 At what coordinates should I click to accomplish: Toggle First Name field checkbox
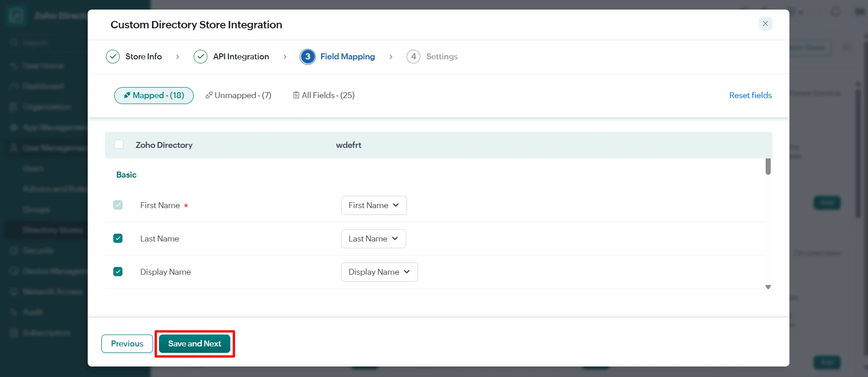click(118, 205)
